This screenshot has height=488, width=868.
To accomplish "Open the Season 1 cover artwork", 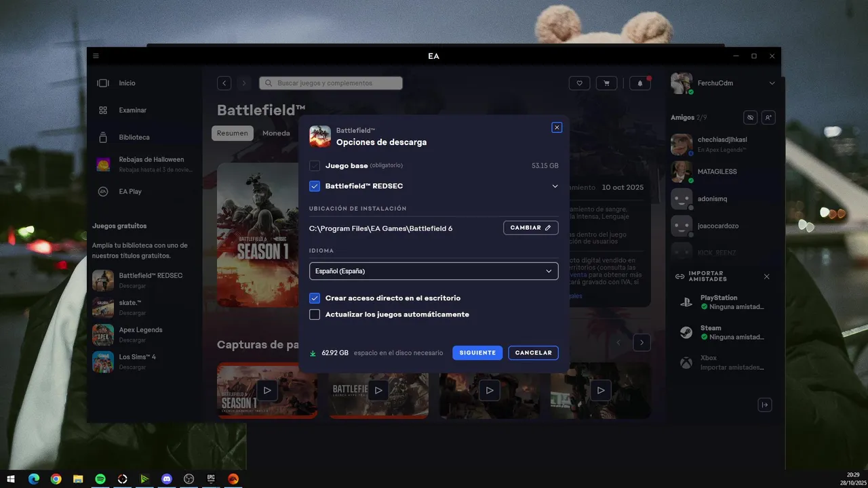I will pos(258,235).
